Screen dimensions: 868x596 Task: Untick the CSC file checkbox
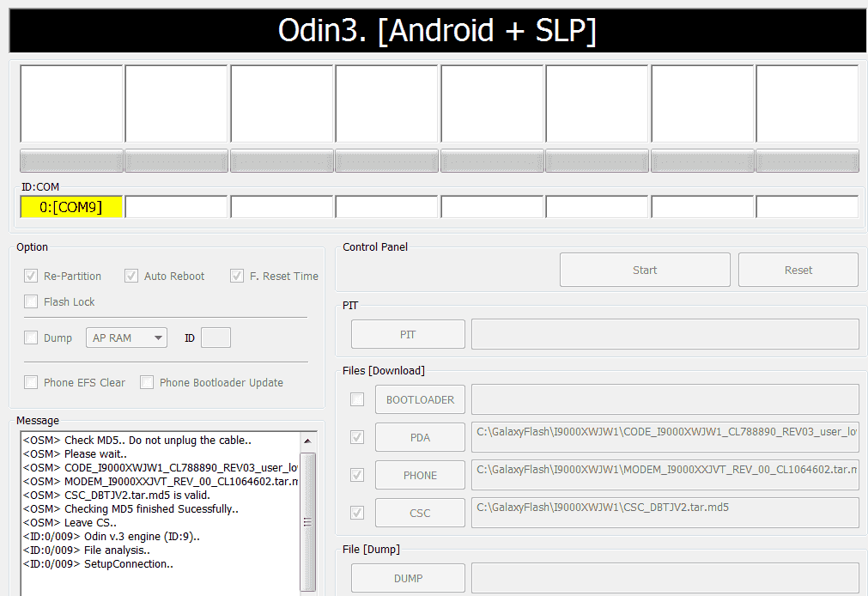point(357,513)
